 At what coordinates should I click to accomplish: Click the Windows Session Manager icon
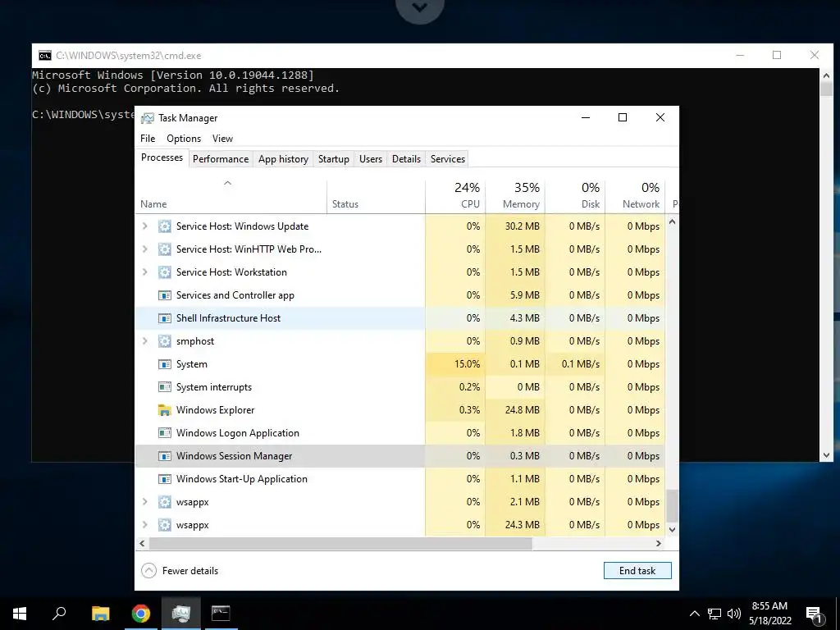coord(164,456)
